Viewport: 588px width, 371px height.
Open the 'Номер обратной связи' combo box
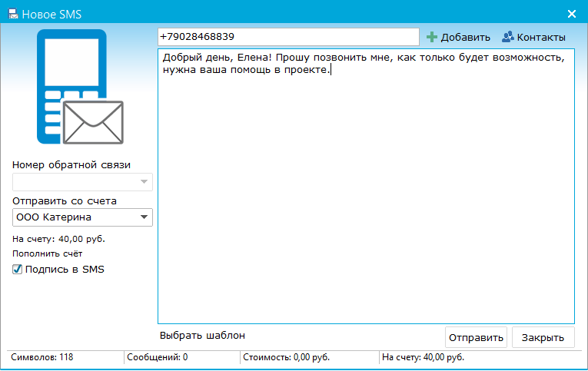coord(82,182)
